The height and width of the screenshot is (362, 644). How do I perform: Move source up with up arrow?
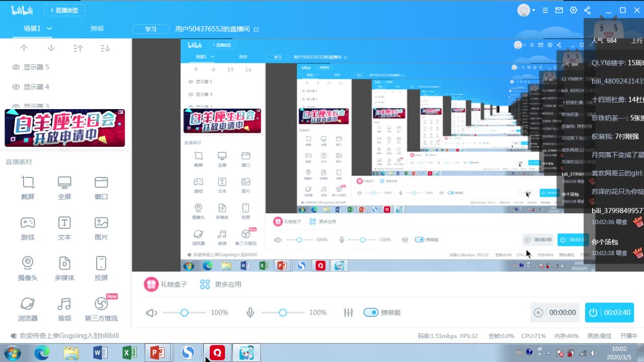(x=24, y=48)
